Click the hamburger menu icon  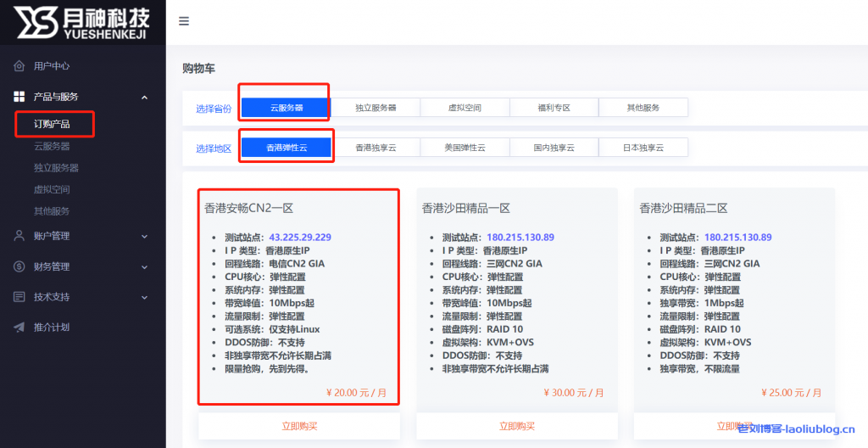click(x=184, y=21)
